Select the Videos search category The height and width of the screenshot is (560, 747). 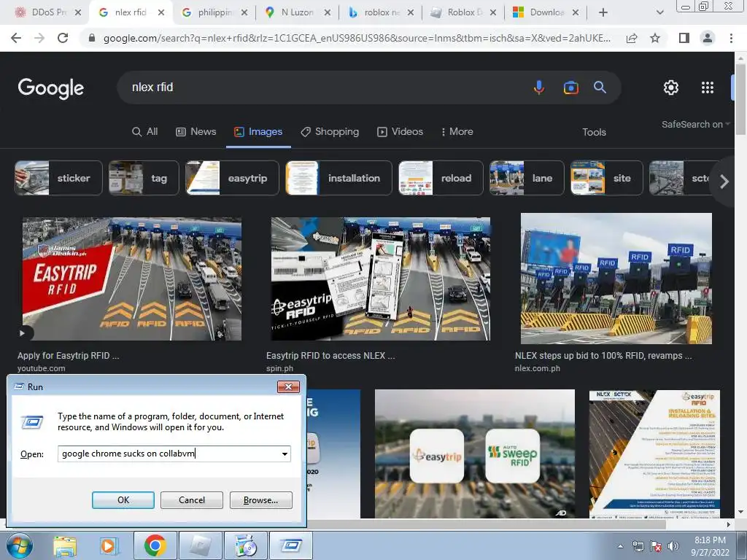(x=400, y=132)
